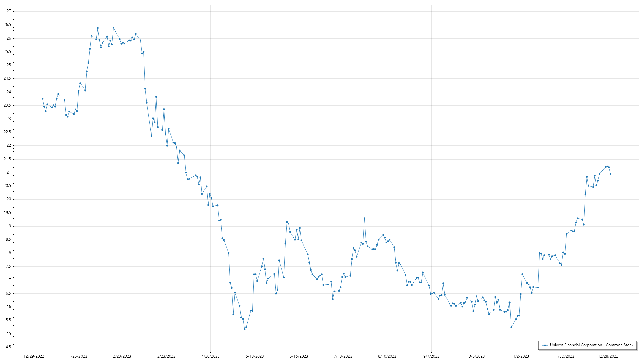The image size is (644, 362).
Task: Click the 9/7/2023 x-axis date label
Action: (x=431, y=356)
